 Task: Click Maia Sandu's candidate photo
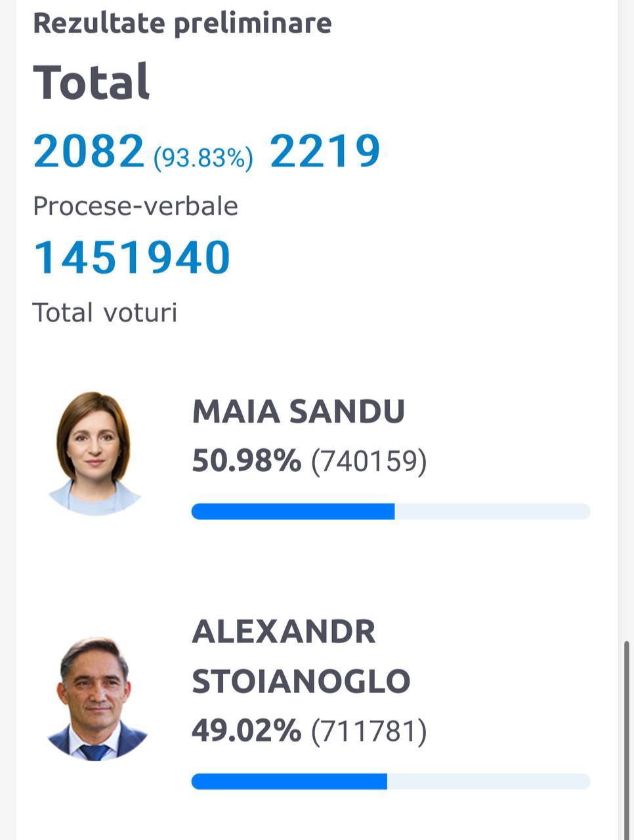[93, 453]
